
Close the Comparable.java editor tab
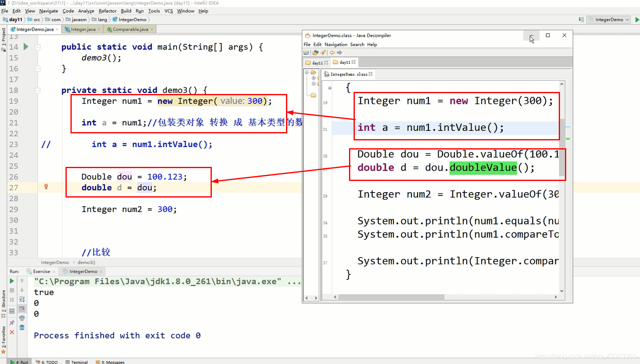(152, 29)
